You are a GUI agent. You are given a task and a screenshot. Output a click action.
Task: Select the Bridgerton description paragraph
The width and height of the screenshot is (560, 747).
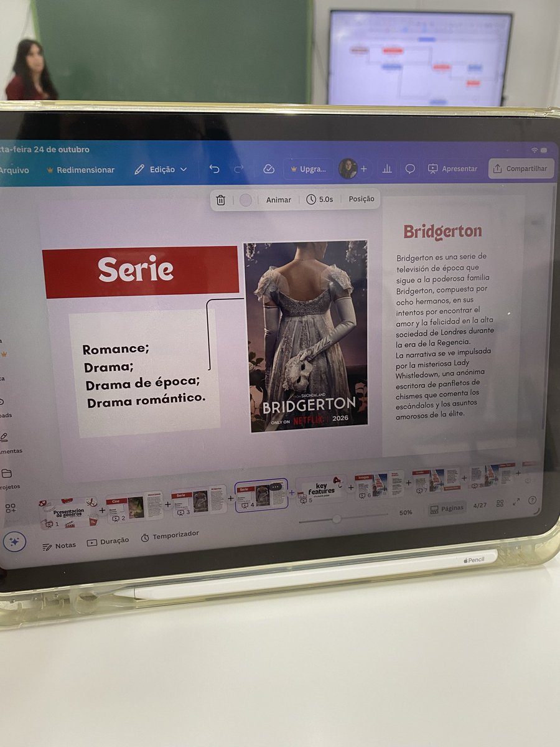click(446, 335)
